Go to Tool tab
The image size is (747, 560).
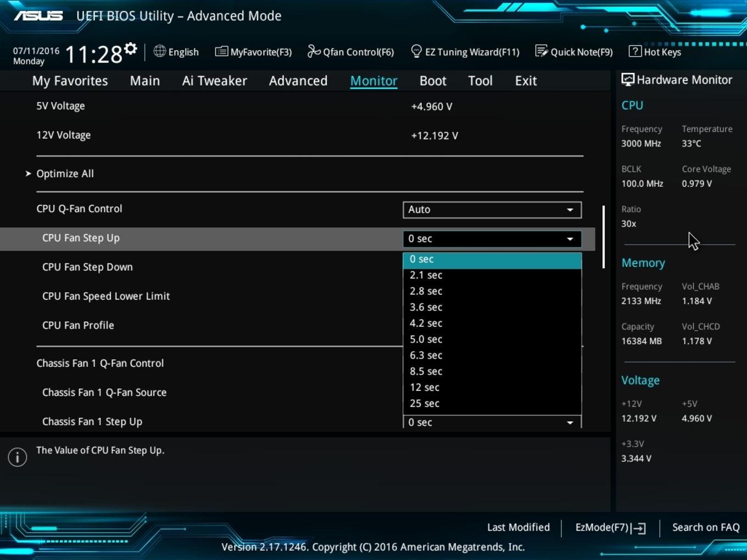480,81
